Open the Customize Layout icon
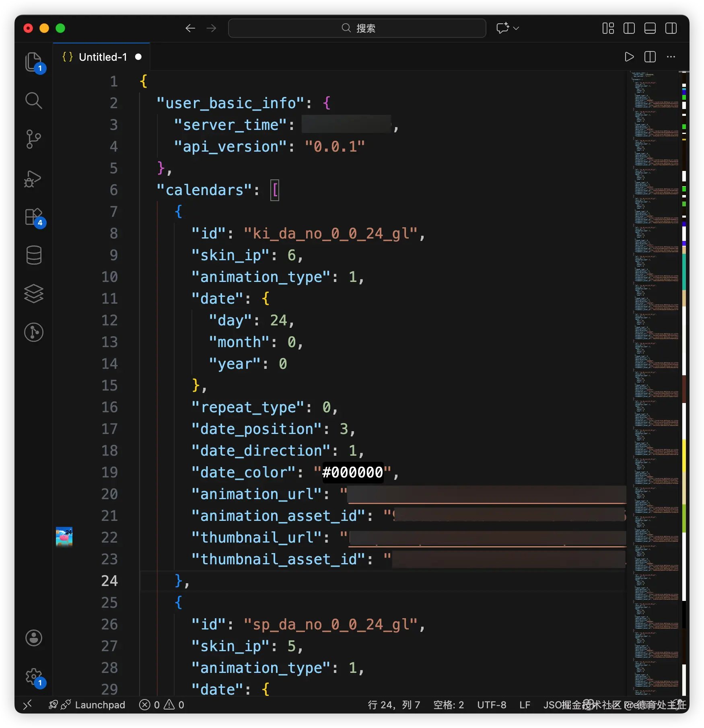The height and width of the screenshot is (728, 704). pos(608,28)
